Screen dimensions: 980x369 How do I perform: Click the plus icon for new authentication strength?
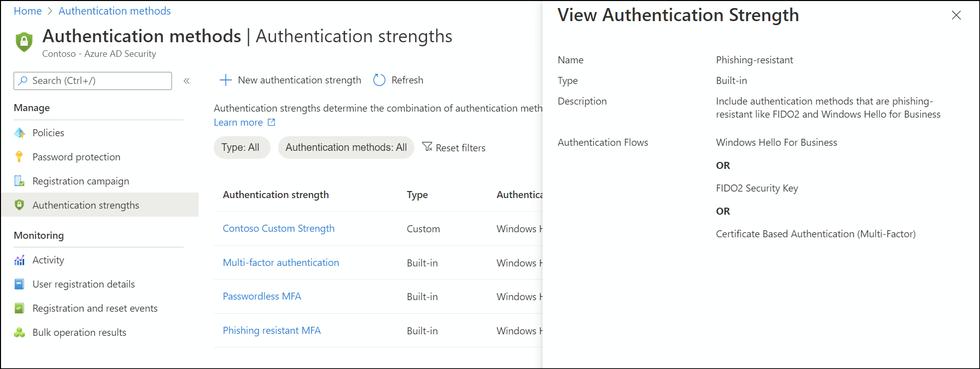click(x=226, y=80)
